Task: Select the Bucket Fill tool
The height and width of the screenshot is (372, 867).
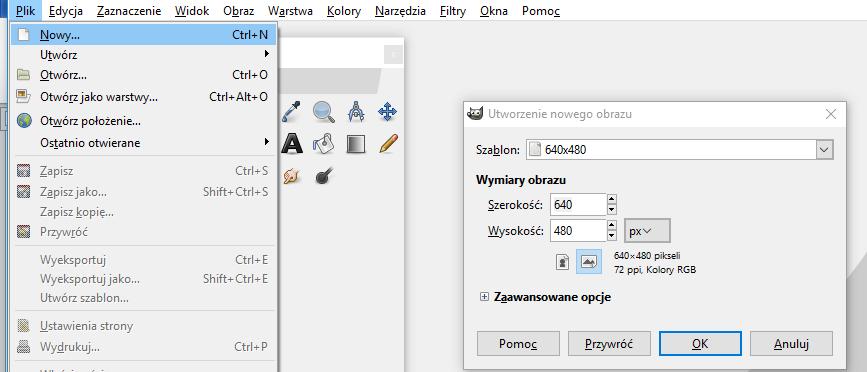Action: click(323, 144)
